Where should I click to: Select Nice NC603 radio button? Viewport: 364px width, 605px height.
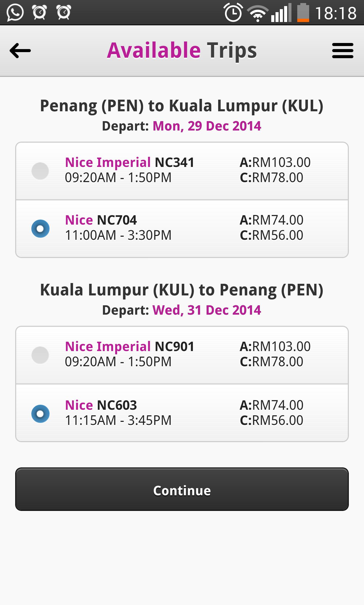click(40, 414)
